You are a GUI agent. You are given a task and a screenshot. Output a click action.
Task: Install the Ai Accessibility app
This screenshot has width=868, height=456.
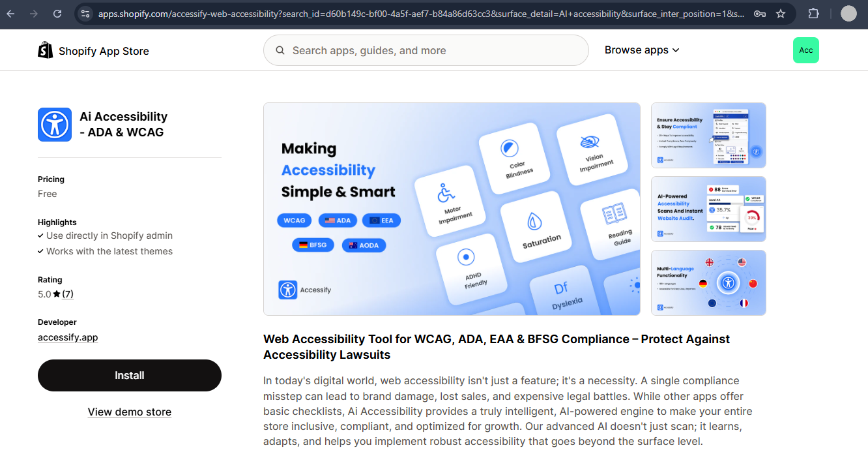[x=129, y=375]
